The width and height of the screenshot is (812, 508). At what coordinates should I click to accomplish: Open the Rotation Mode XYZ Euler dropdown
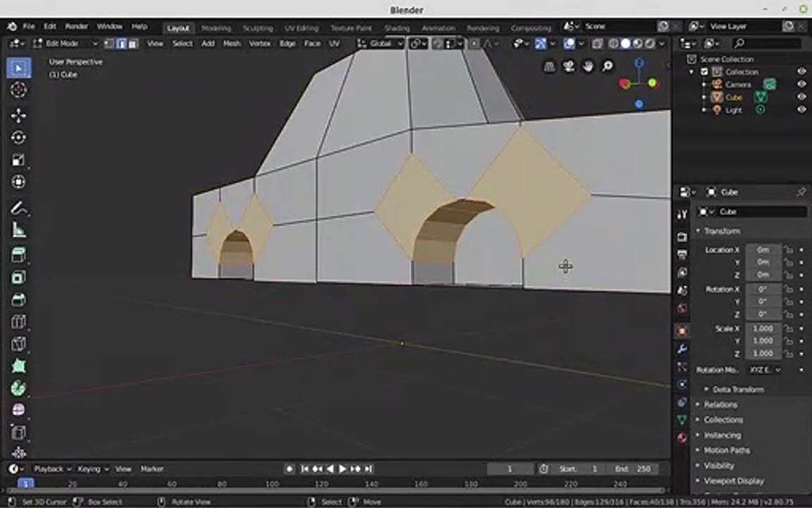tap(764, 370)
